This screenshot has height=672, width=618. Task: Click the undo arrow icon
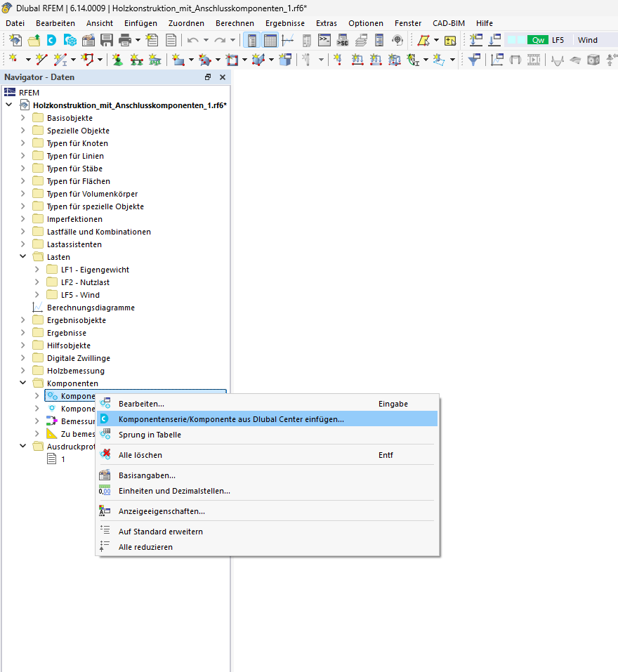point(193,40)
